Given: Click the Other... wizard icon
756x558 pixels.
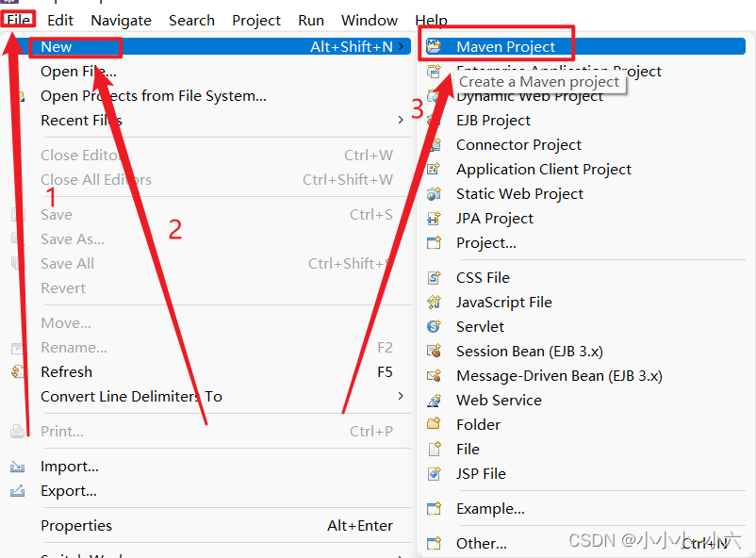Looking at the screenshot, I should coord(434,543).
